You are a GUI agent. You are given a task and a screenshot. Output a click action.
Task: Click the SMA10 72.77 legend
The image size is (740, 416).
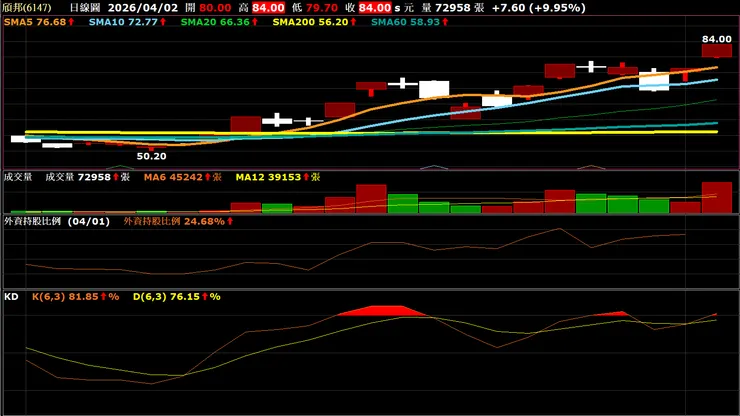click(127, 22)
